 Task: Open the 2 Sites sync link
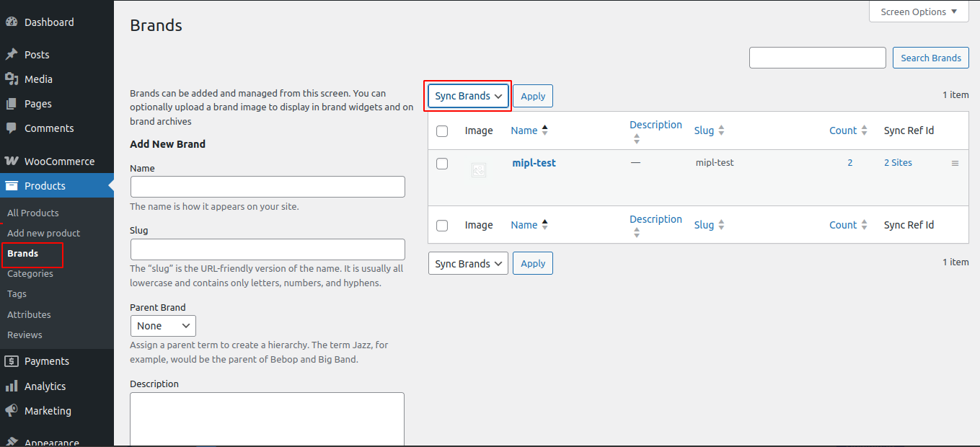(898, 163)
